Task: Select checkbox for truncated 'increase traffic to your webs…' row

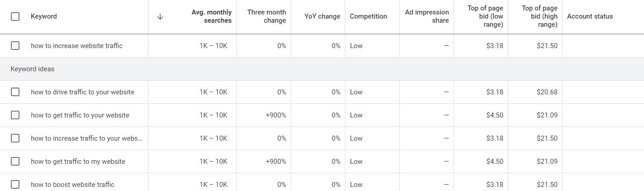Action: coord(15,138)
